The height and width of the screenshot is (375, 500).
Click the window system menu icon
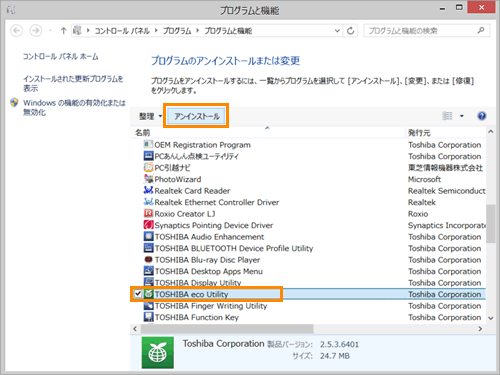[x=11, y=10]
